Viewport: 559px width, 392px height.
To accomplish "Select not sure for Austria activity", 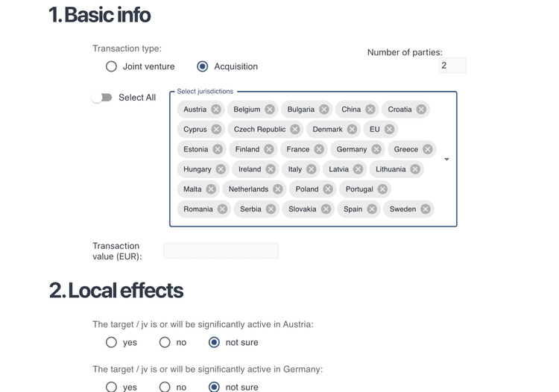I will tap(215, 343).
